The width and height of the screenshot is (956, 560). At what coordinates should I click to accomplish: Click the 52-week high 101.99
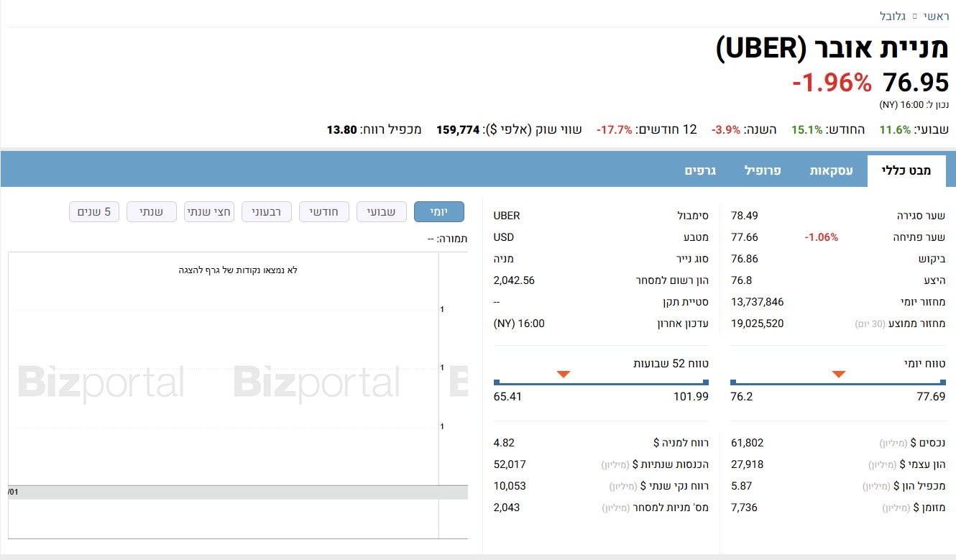click(x=691, y=397)
